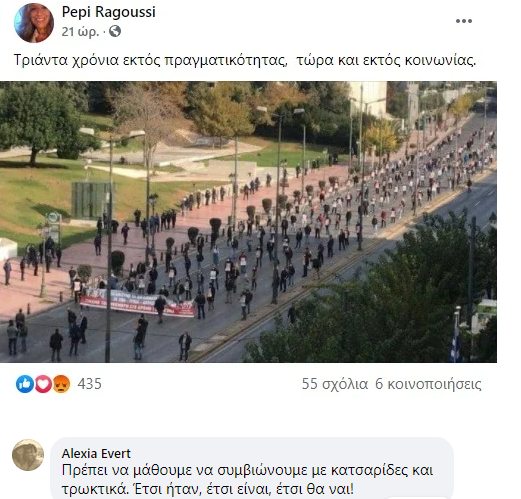Click the "21 ώρ." post timestamp

pos(80,32)
